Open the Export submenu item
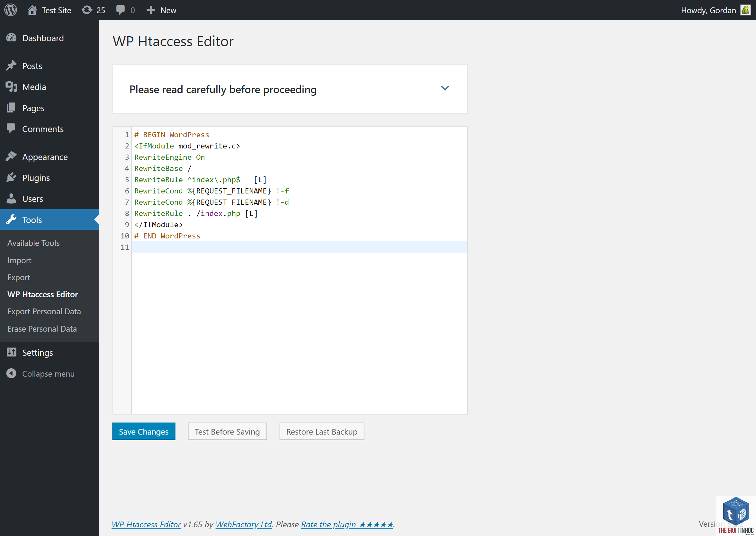The width and height of the screenshot is (756, 536). 19,277
